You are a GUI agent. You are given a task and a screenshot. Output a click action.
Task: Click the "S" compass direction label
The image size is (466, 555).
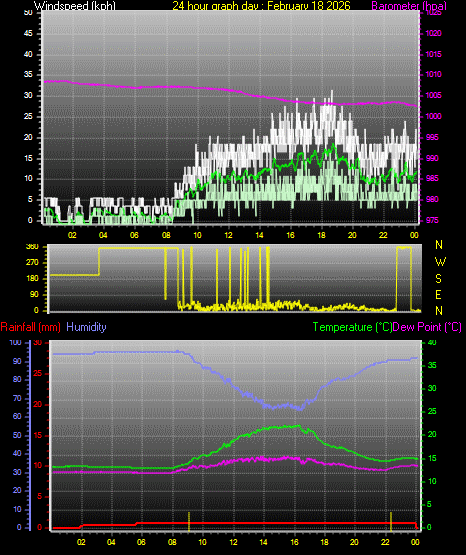tap(438, 279)
